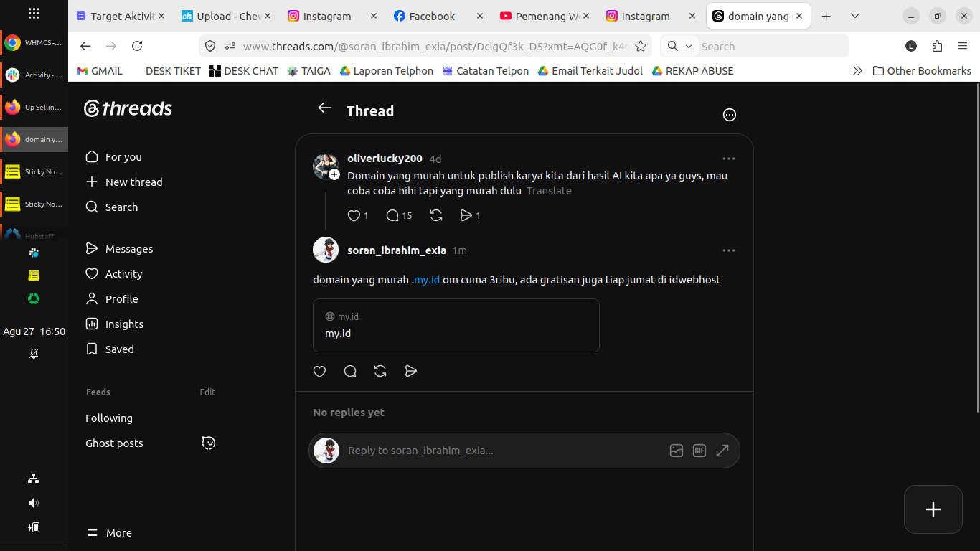The height and width of the screenshot is (551, 980).
Task: Open three-dot menu on soran_ibrahim_exia reply
Action: tap(729, 250)
